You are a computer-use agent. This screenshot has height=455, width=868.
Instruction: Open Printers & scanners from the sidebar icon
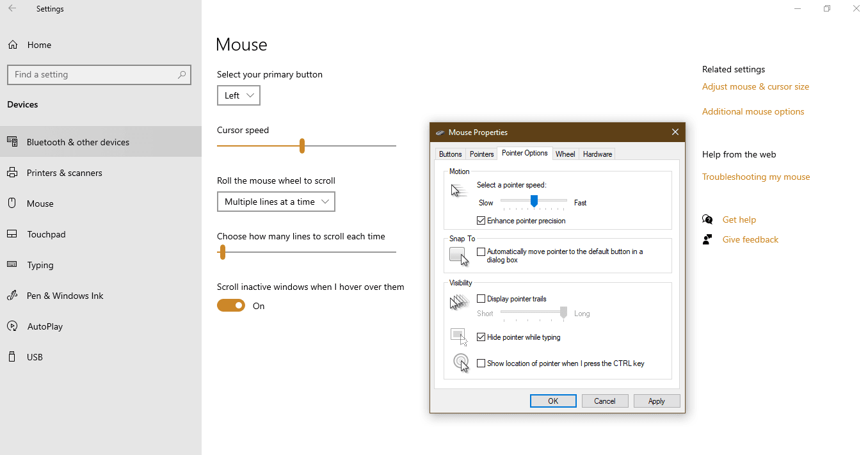pos(13,173)
